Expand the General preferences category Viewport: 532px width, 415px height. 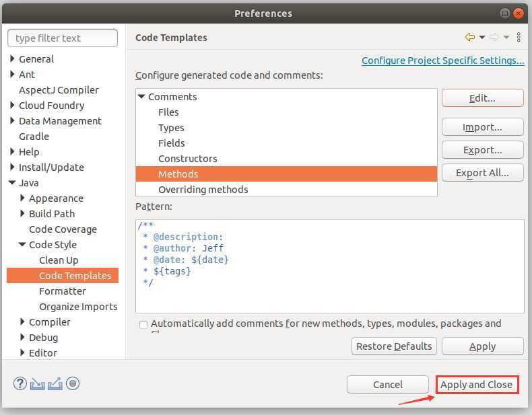[12, 59]
